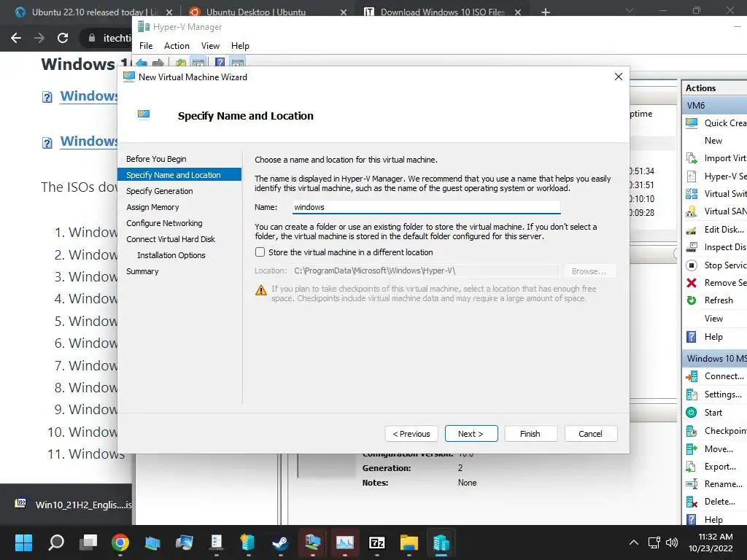The width and height of the screenshot is (747, 560).
Task: Click Start action for the virtual machine
Action: pyautogui.click(x=704, y=413)
